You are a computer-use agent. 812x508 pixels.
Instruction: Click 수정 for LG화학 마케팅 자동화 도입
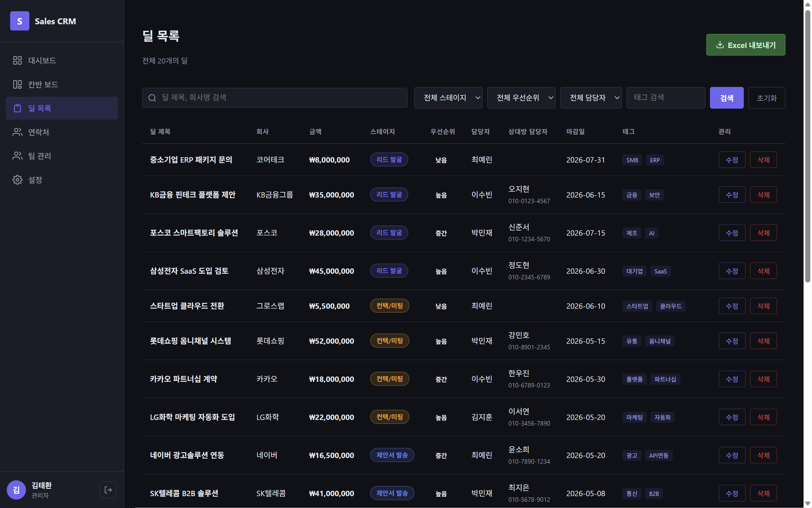pos(732,417)
